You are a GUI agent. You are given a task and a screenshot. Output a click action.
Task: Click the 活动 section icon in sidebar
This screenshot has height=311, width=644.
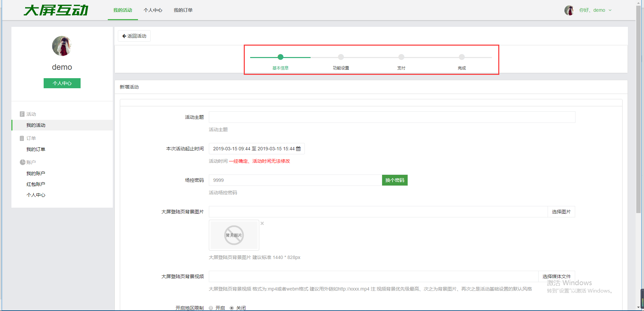click(x=22, y=114)
